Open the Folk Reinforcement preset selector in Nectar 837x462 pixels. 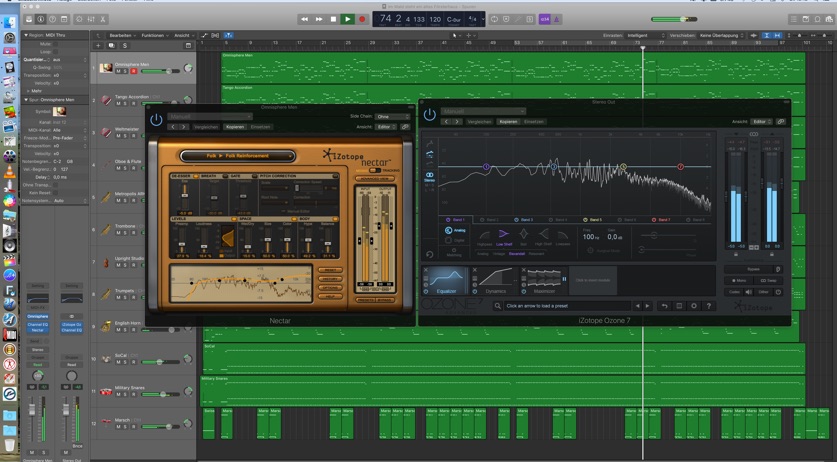pos(238,156)
